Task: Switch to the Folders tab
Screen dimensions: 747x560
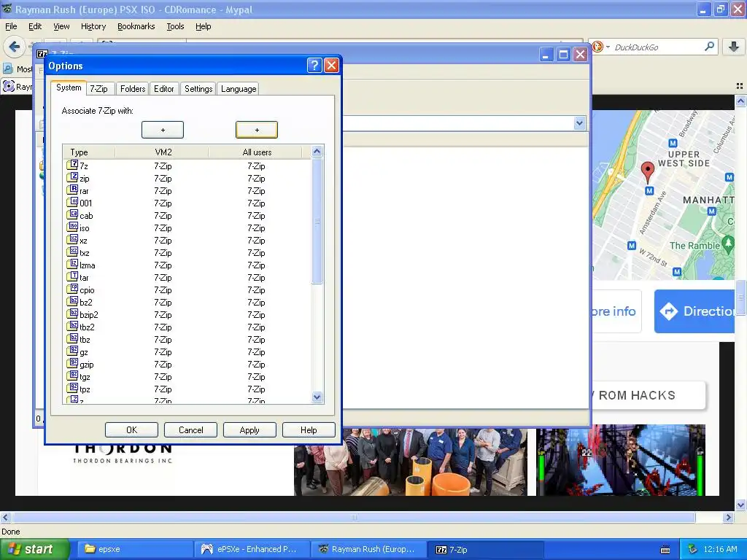Action: pos(133,89)
